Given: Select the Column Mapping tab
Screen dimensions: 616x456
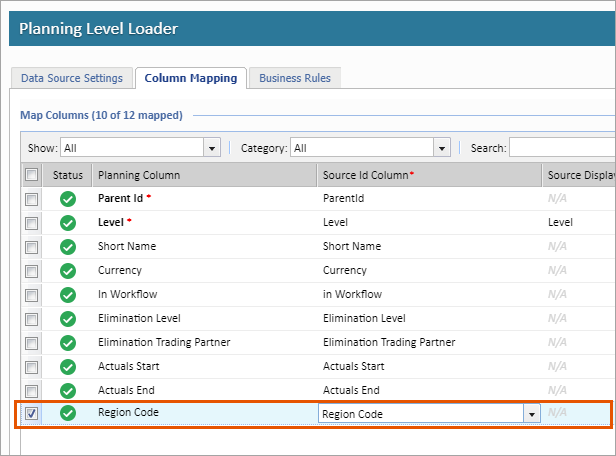Looking at the screenshot, I should (x=191, y=78).
